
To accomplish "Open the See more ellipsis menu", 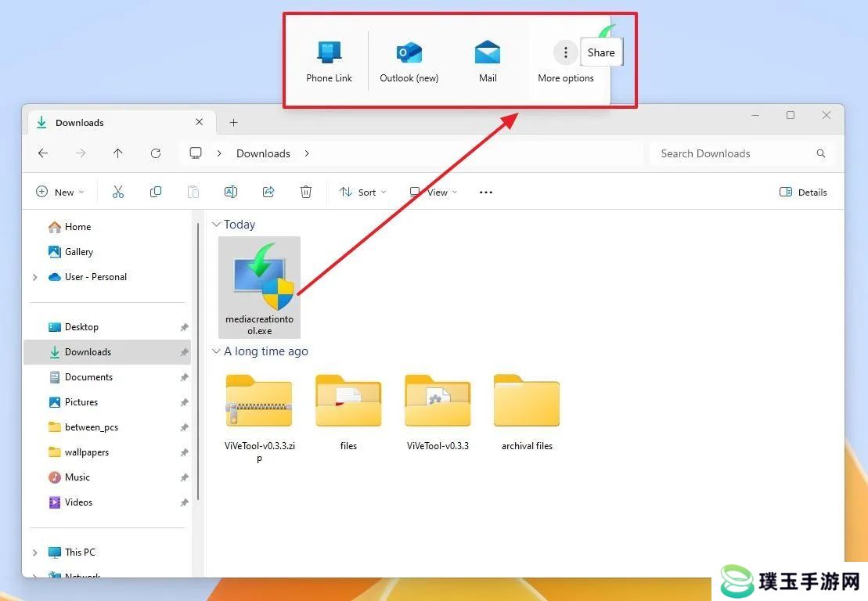I will coord(486,192).
